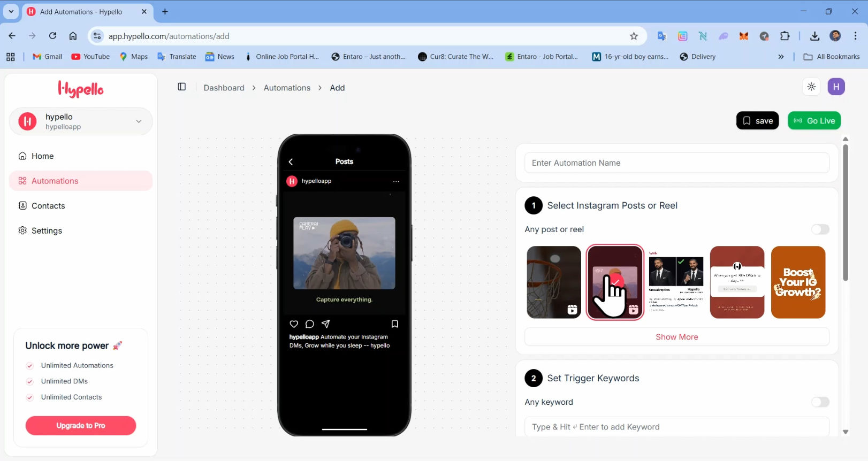The image size is (868, 461).
Task: Switch theme with the sun icon
Action: (x=811, y=87)
